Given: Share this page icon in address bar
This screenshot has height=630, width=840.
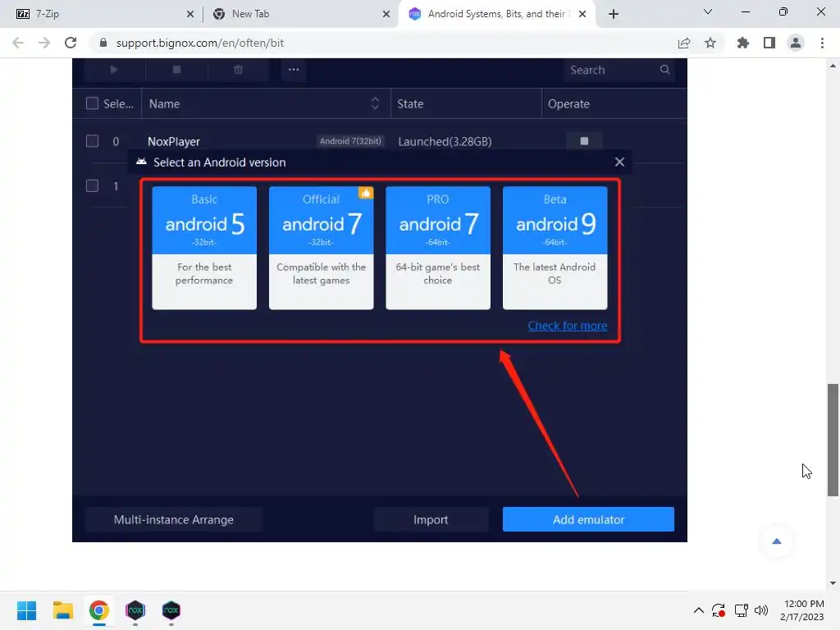Looking at the screenshot, I should point(684,43).
